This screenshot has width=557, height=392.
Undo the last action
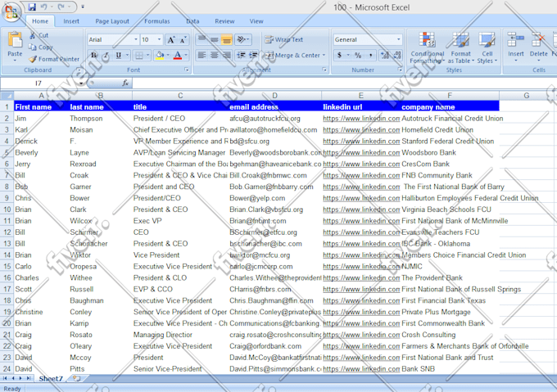pos(44,7)
